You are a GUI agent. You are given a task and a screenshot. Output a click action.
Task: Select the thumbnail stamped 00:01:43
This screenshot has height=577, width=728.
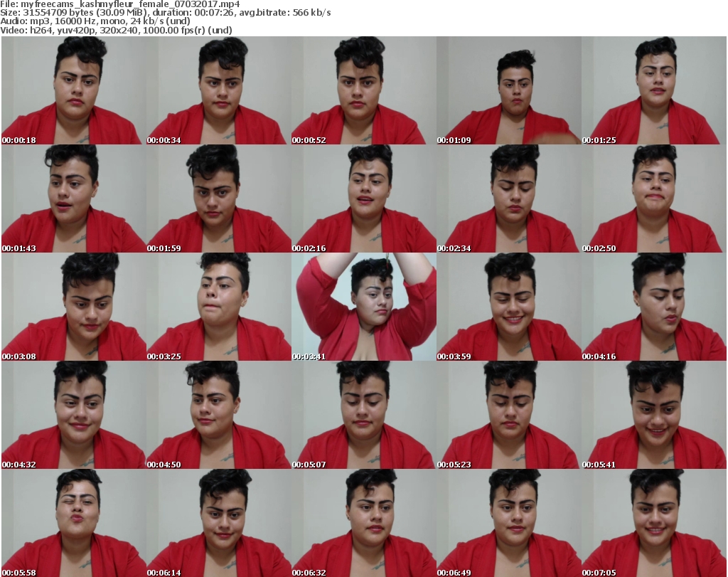[74, 198]
